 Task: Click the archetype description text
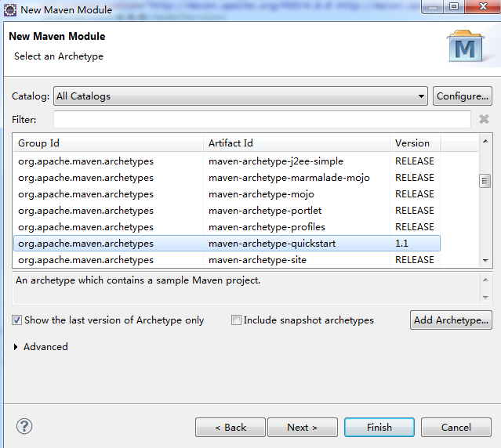pos(138,280)
